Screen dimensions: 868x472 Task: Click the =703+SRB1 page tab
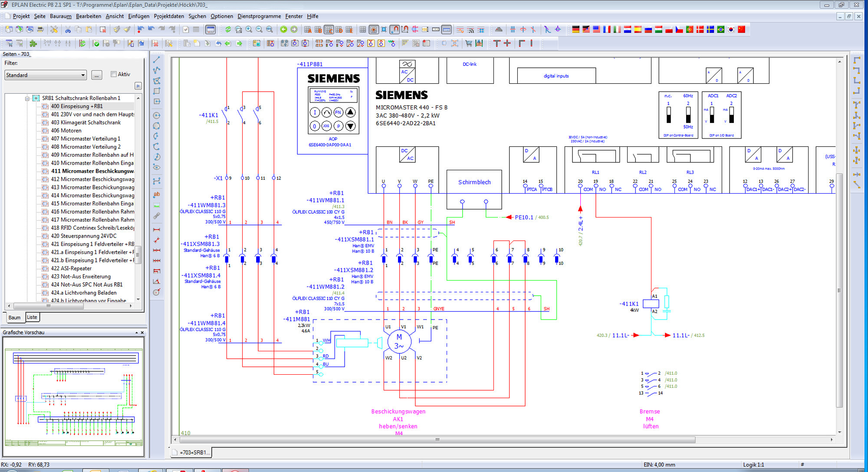(x=191, y=452)
